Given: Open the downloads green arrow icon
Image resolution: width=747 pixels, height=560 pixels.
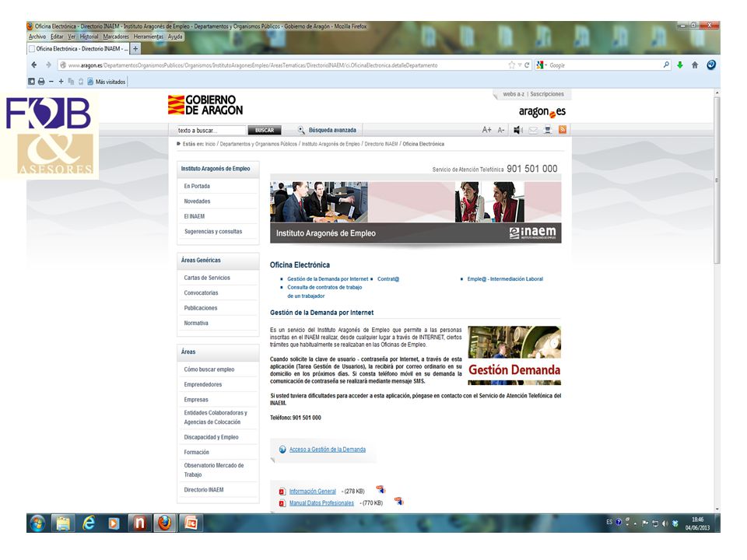Looking at the screenshot, I should tap(680, 65).
